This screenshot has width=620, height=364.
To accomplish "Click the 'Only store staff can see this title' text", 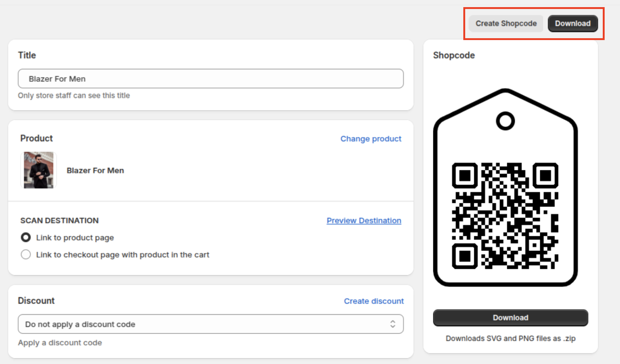I will click(x=74, y=95).
